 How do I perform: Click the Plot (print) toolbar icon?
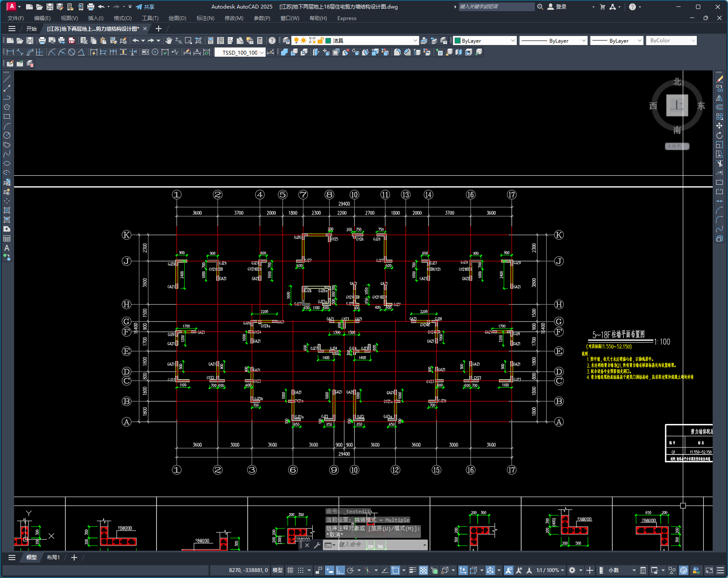(x=42, y=41)
